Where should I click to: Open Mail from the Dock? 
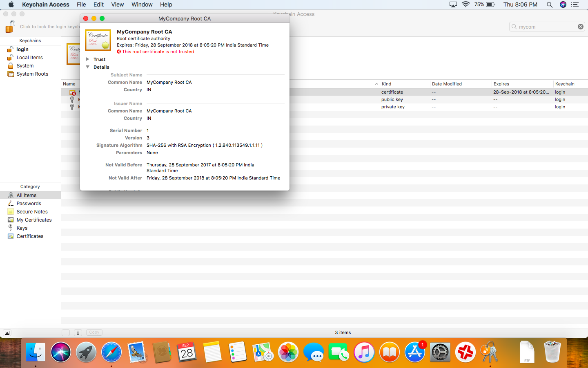(x=137, y=352)
